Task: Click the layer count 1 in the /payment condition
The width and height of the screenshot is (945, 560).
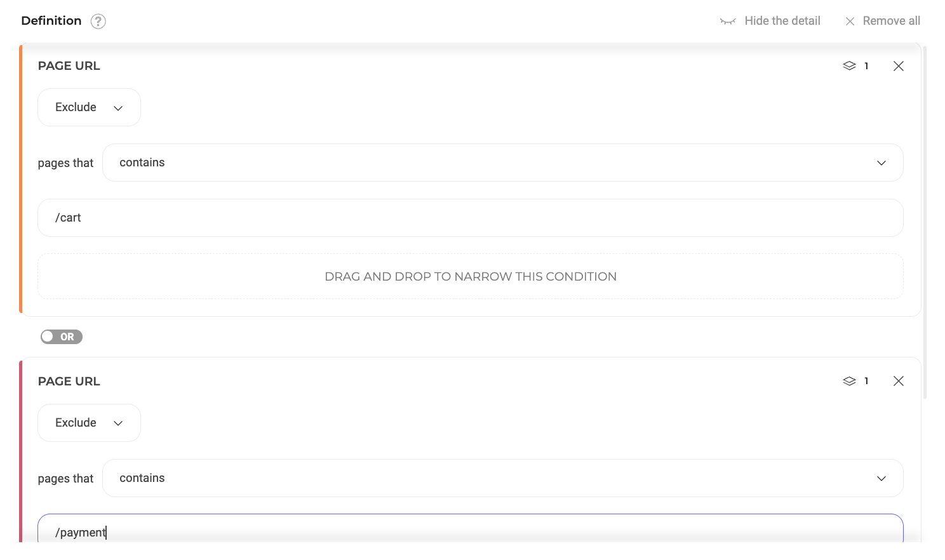Action: click(866, 381)
